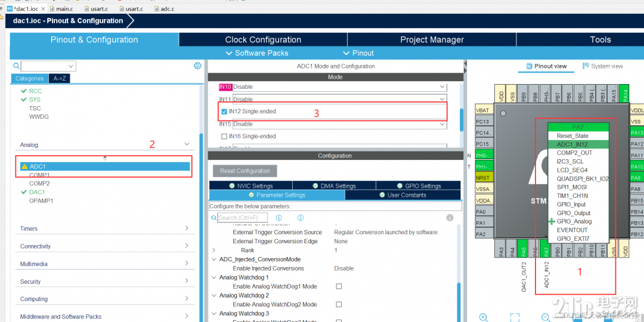Select pin PA14 on the chip
This screenshot has width=644, height=322.
click(x=624, y=93)
